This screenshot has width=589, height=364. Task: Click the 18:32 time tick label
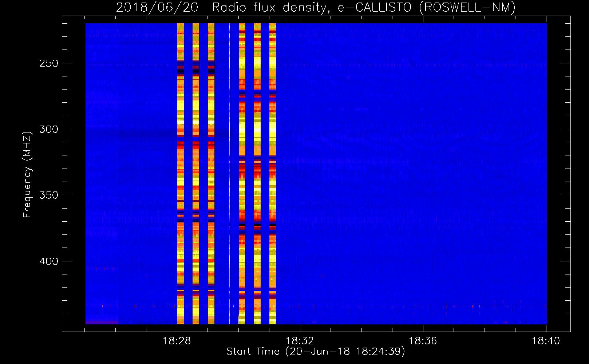tap(300, 341)
